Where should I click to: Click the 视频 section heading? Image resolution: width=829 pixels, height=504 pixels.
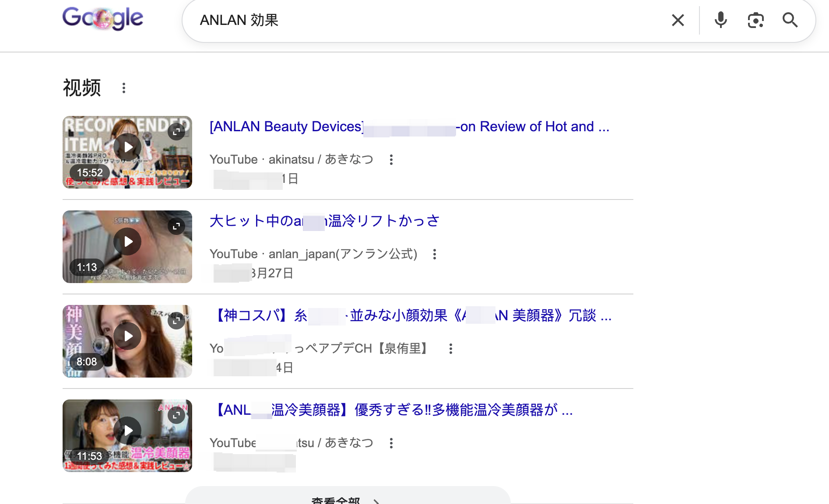point(82,88)
